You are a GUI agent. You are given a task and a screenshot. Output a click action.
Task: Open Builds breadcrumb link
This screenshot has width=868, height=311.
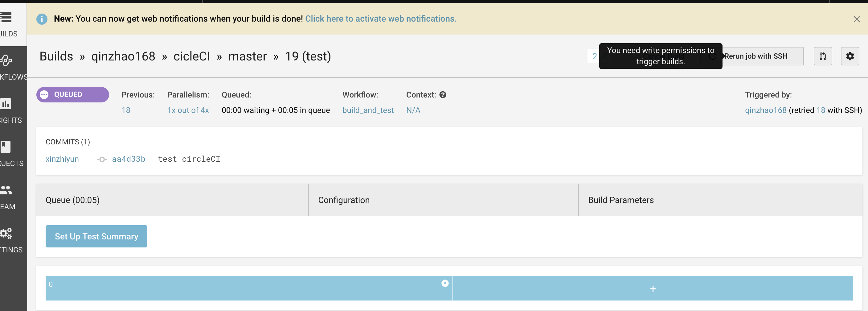coord(56,56)
